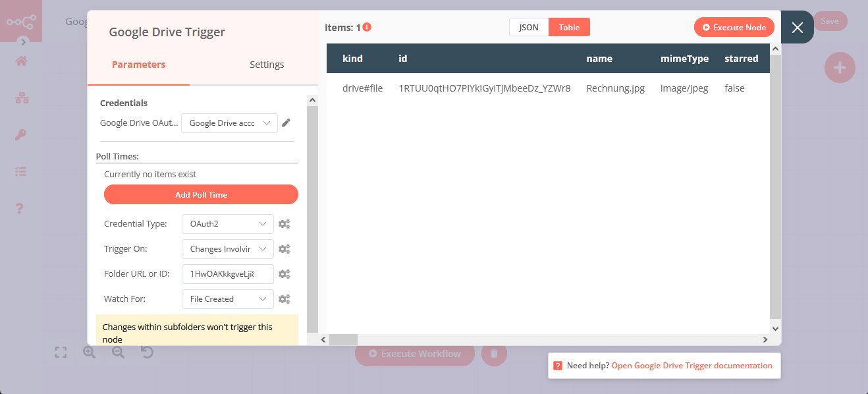The image size is (868, 394).
Task: Click the Execute Node button
Action: (734, 27)
